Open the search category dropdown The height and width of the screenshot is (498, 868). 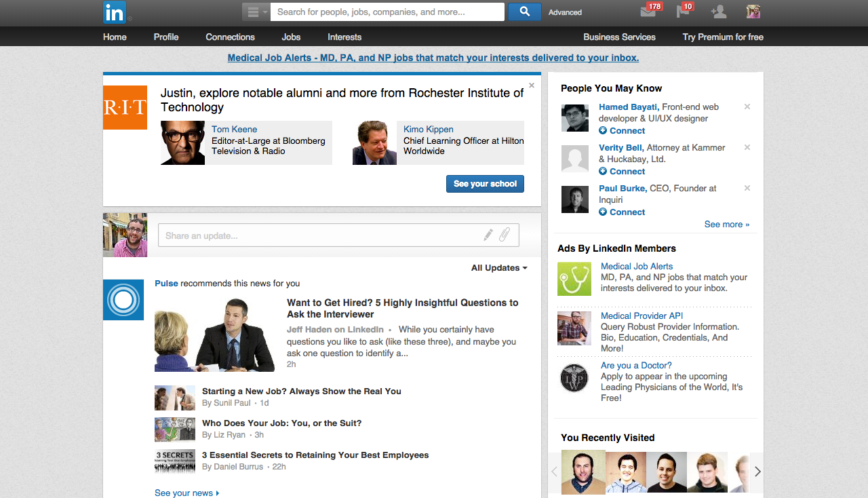pos(256,12)
